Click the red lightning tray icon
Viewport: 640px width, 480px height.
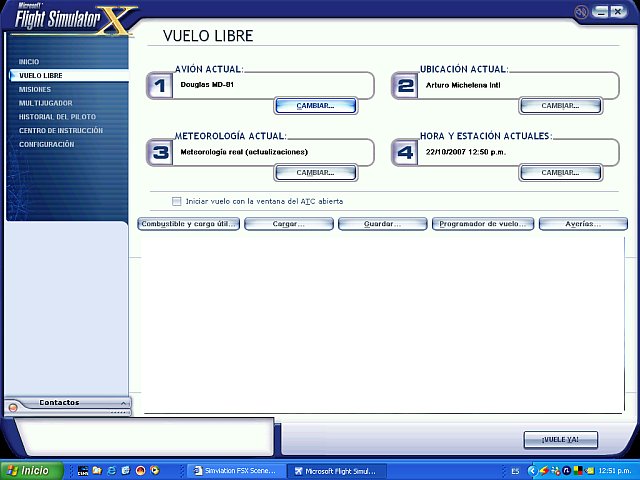544,471
